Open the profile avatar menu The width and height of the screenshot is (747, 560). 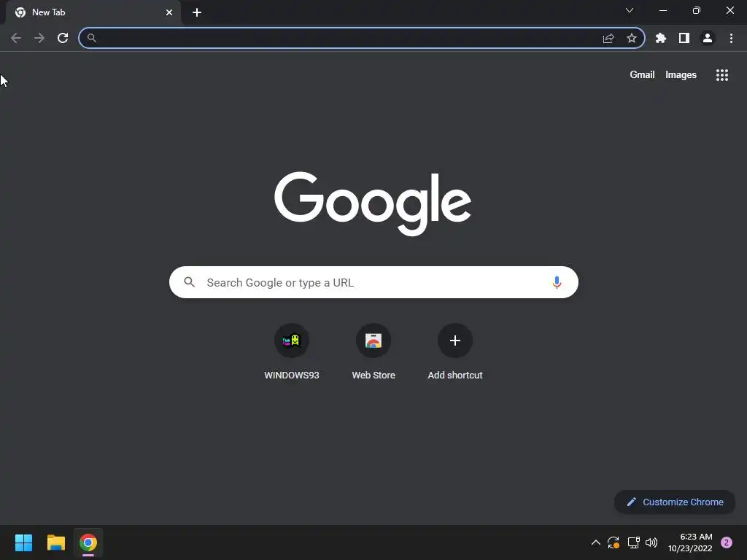(x=708, y=38)
